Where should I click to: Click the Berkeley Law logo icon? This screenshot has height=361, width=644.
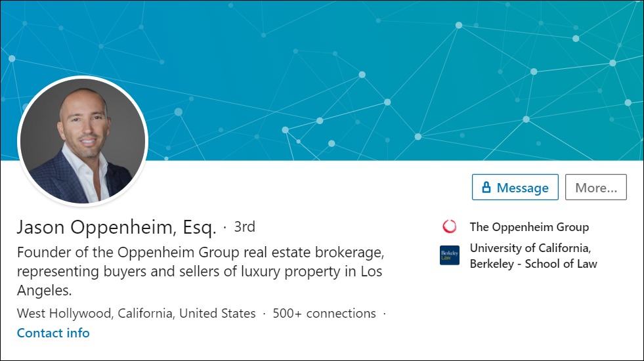(x=450, y=255)
